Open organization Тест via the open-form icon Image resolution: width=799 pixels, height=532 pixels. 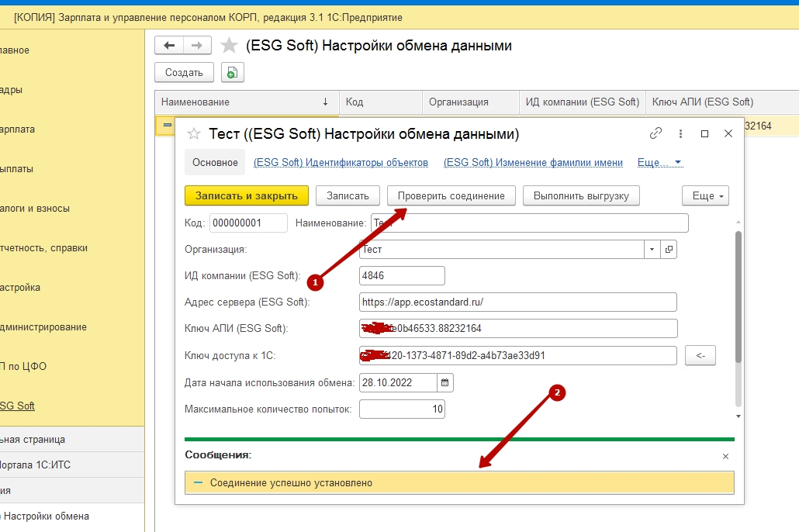click(x=669, y=250)
